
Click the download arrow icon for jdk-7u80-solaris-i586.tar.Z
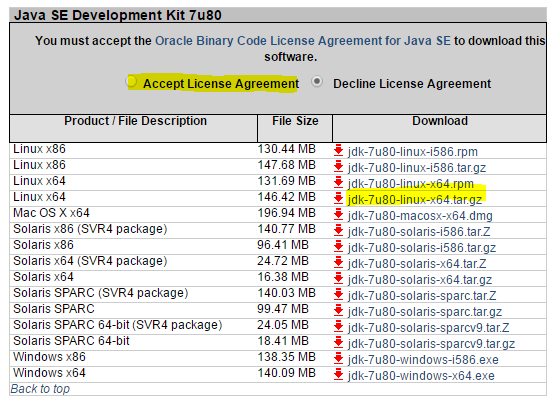(339, 230)
